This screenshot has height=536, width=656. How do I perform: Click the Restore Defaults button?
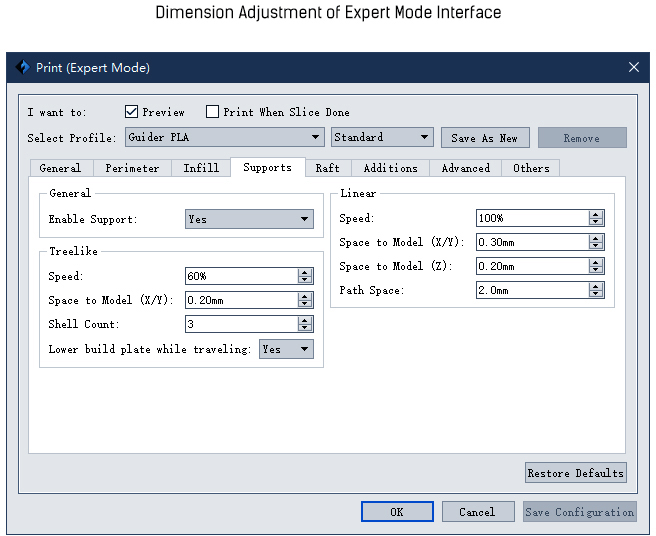click(x=576, y=473)
